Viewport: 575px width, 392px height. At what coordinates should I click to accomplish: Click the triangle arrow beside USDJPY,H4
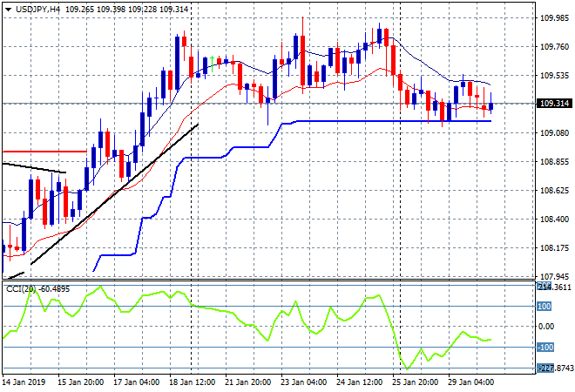point(8,10)
